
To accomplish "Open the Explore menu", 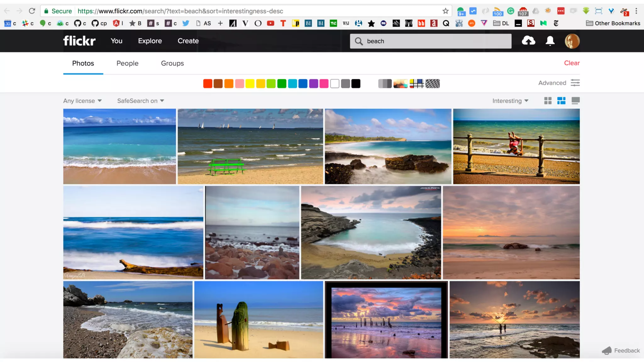I will pyautogui.click(x=150, y=41).
